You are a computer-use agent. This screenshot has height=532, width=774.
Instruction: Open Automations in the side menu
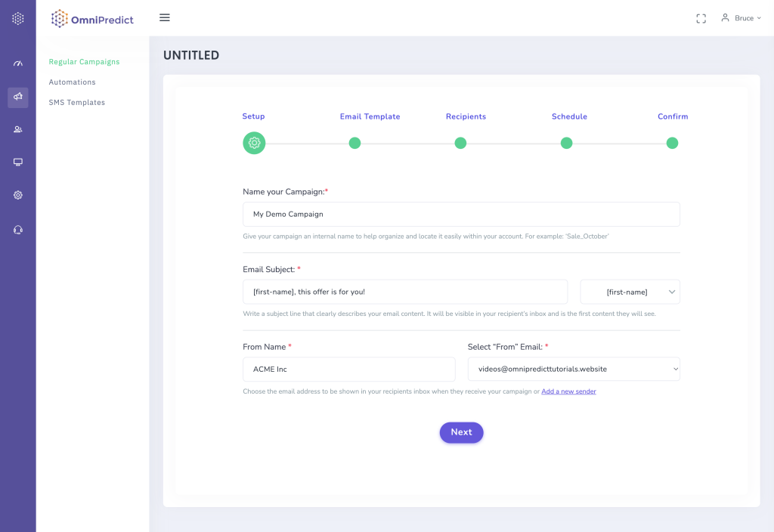[72, 82]
